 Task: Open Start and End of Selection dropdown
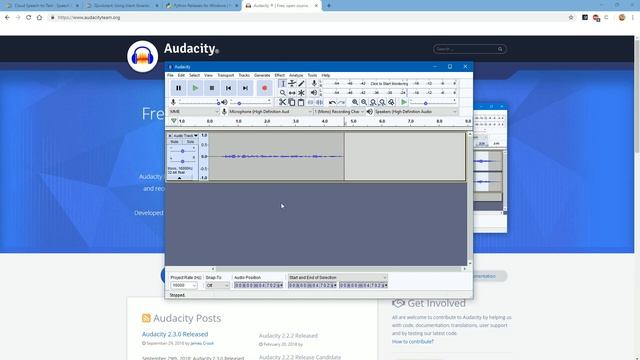[x=337, y=278]
